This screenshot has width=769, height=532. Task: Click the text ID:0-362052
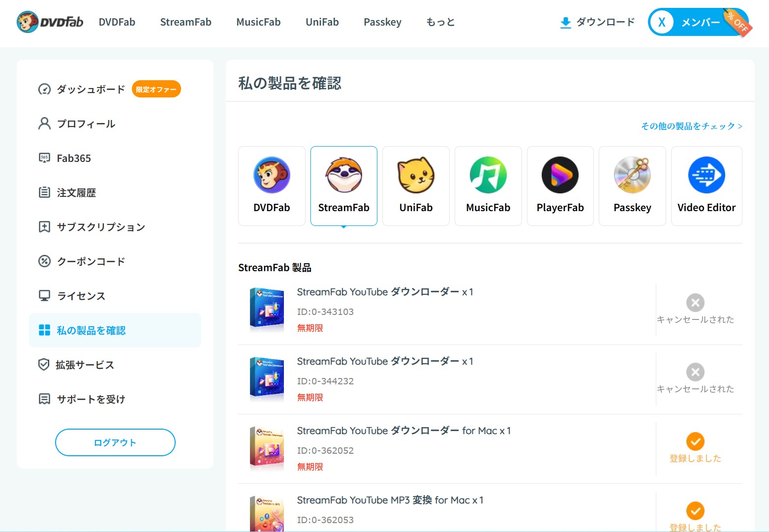point(325,450)
